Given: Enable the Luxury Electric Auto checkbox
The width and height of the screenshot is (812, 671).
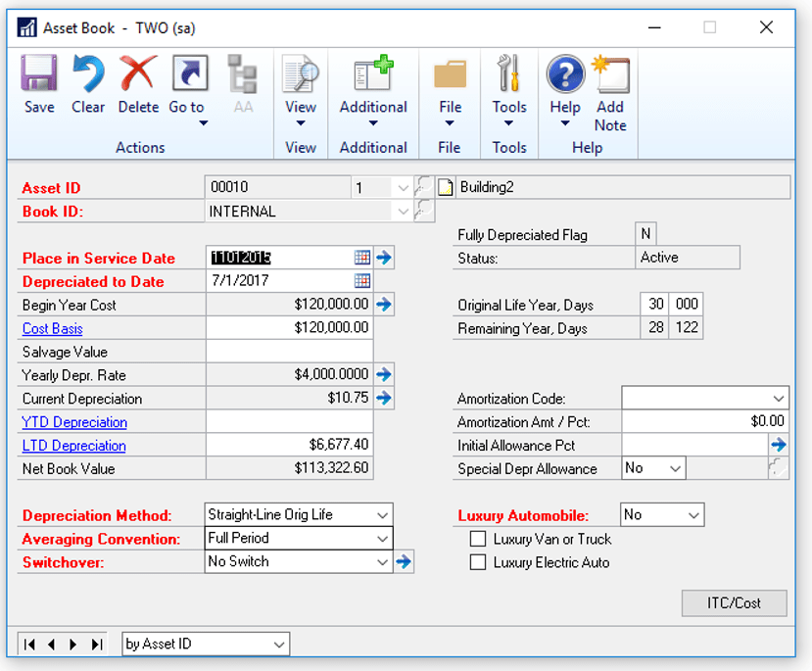Looking at the screenshot, I should [477, 561].
